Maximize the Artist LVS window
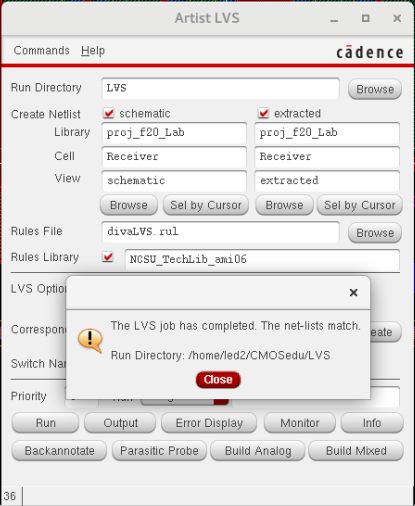This screenshot has height=506, width=415. point(366,18)
